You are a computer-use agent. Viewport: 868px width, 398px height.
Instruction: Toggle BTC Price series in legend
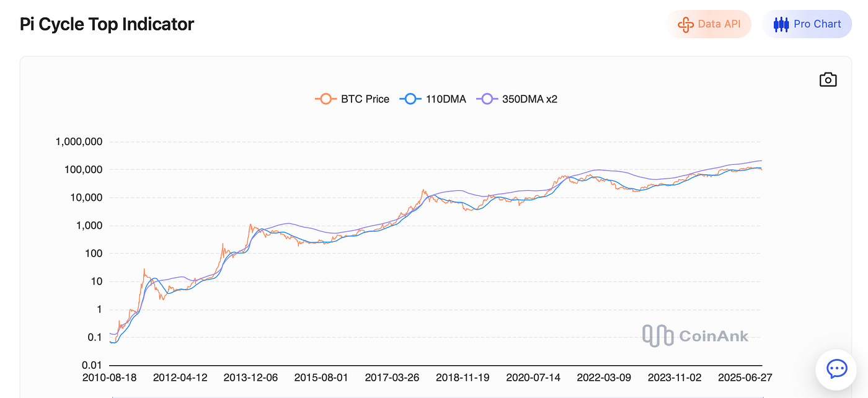(352, 99)
